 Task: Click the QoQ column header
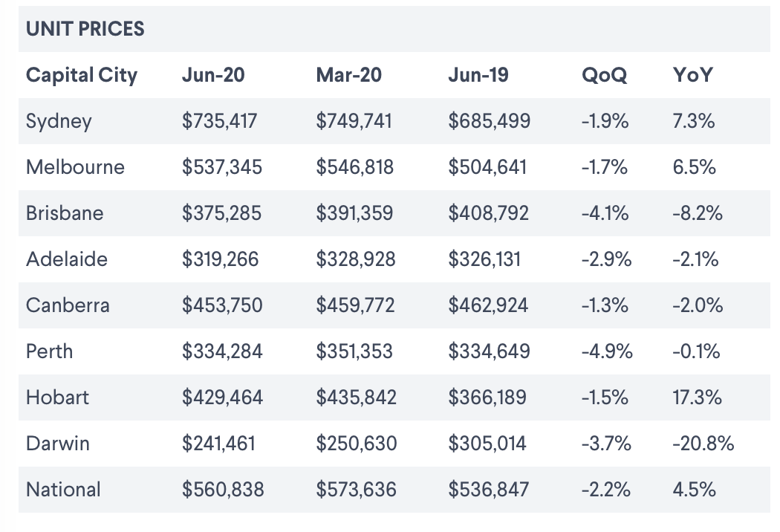pyautogui.click(x=604, y=75)
